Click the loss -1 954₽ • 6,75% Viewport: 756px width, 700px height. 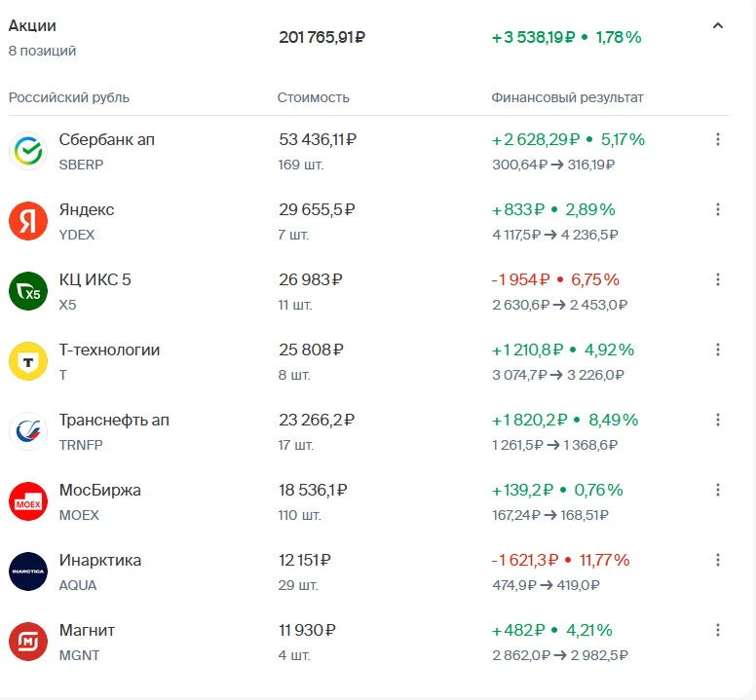pyautogui.click(x=555, y=280)
